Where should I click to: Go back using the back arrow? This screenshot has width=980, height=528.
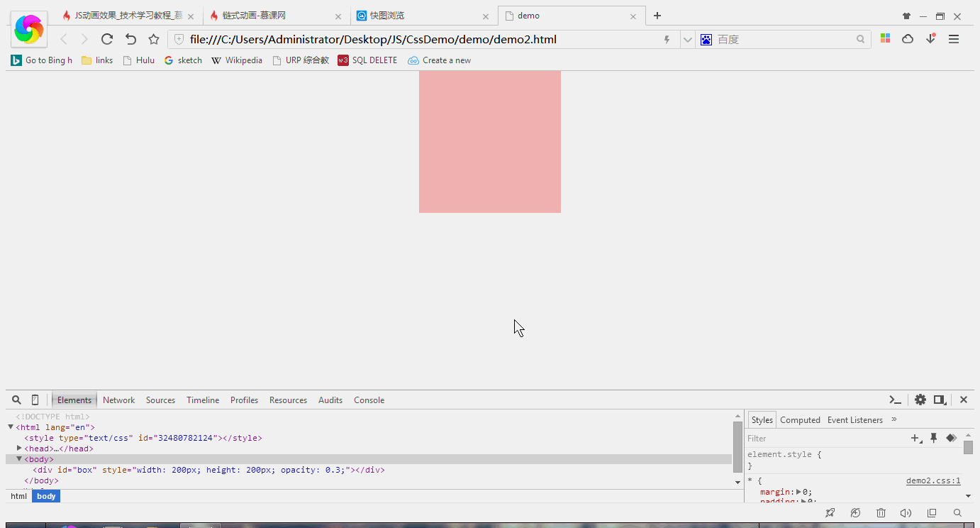pos(64,39)
